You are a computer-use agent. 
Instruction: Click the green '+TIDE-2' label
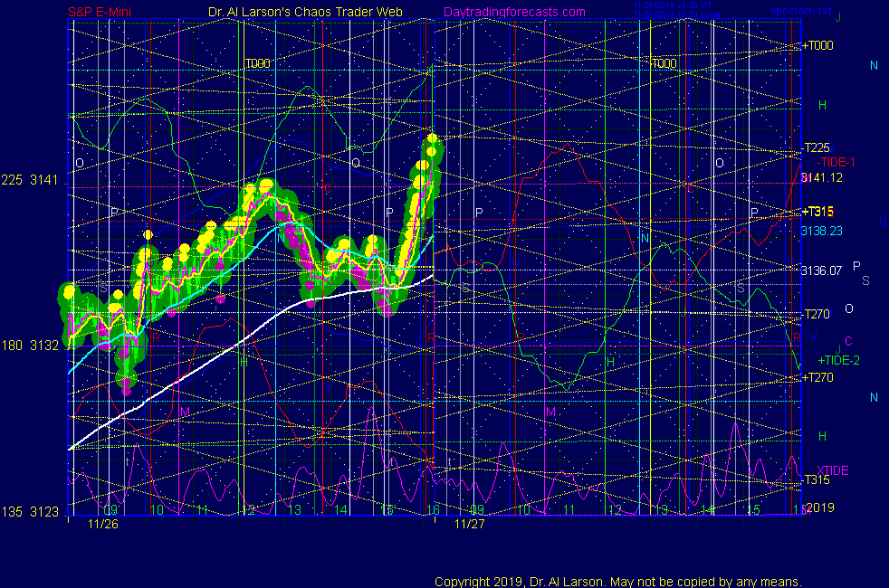point(838,360)
